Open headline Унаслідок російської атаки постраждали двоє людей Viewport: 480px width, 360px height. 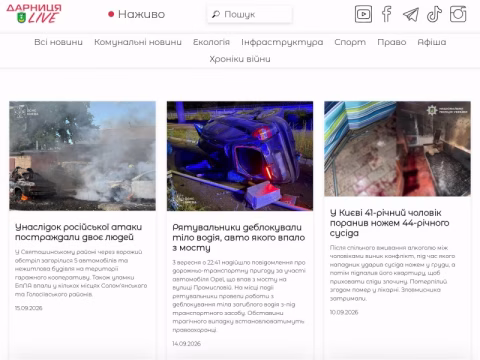[x=79, y=232]
